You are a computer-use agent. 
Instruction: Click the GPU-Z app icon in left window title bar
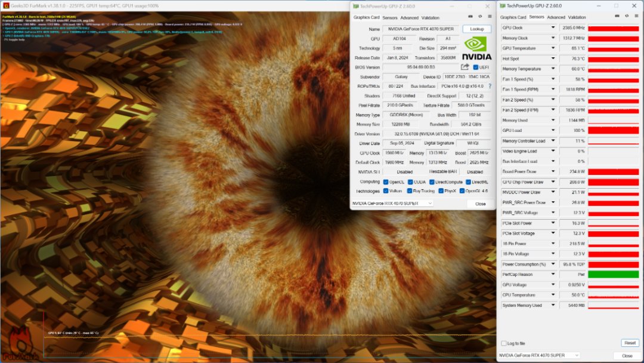click(355, 6)
